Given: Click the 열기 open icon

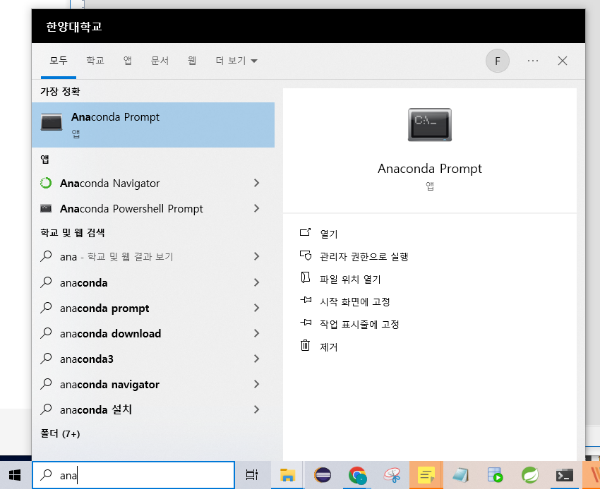Looking at the screenshot, I should (305, 232).
